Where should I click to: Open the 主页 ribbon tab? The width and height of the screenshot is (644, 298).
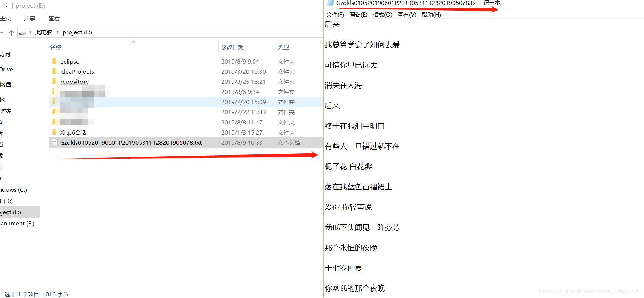point(5,18)
